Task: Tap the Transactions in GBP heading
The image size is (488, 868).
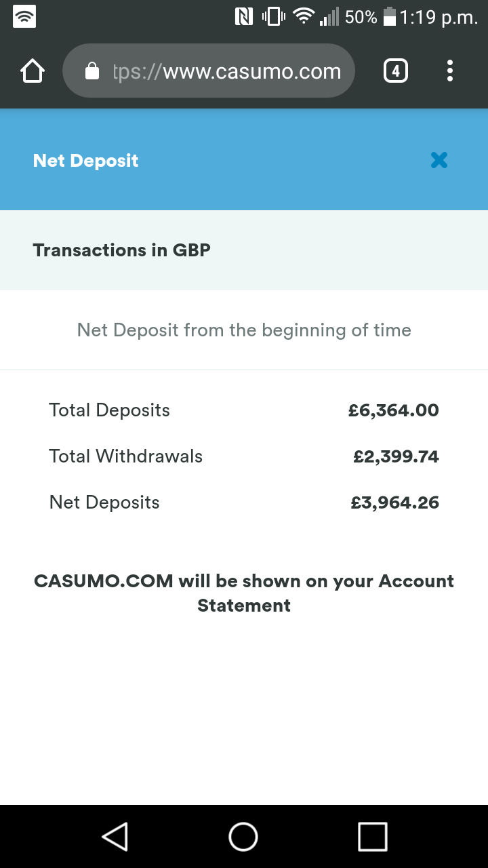Action: (122, 250)
